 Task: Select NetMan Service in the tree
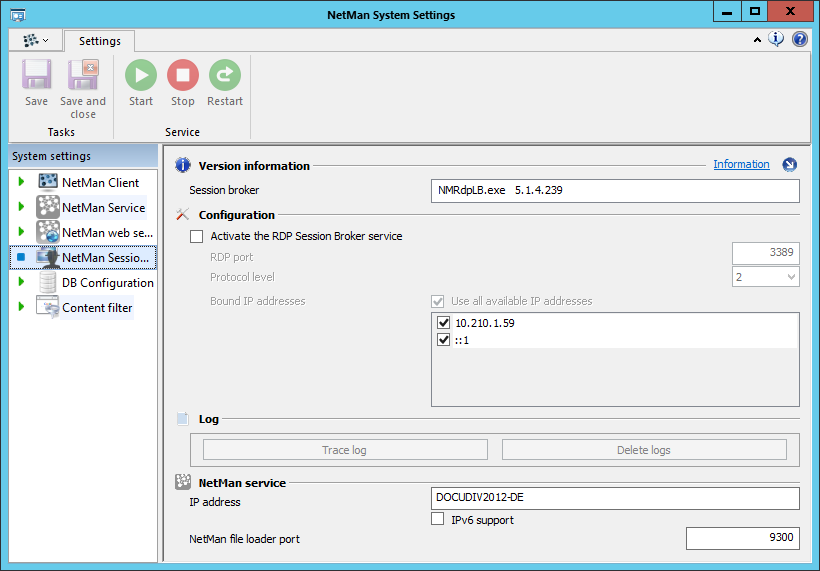104,208
